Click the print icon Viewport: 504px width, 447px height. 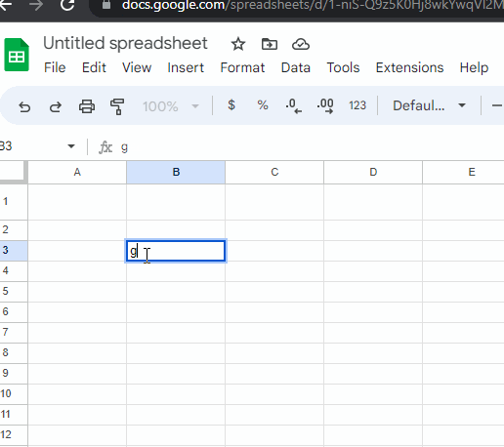point(87,106)
